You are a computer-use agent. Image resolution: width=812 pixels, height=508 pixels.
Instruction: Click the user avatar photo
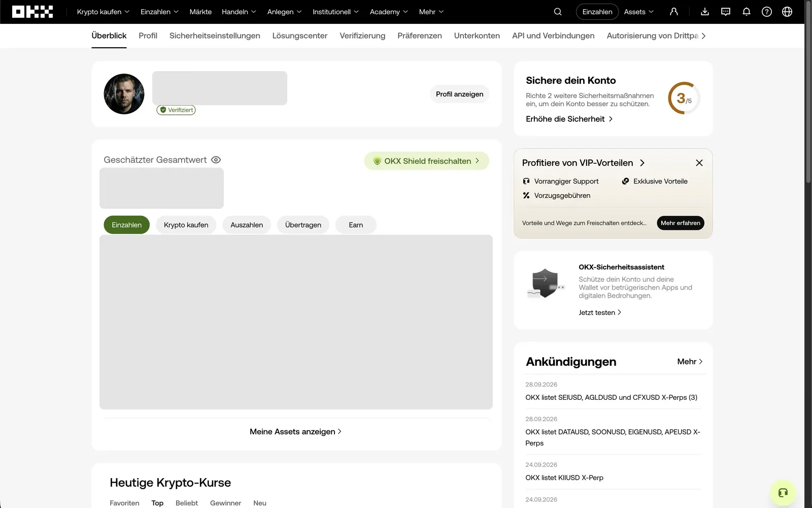point(124,94)
